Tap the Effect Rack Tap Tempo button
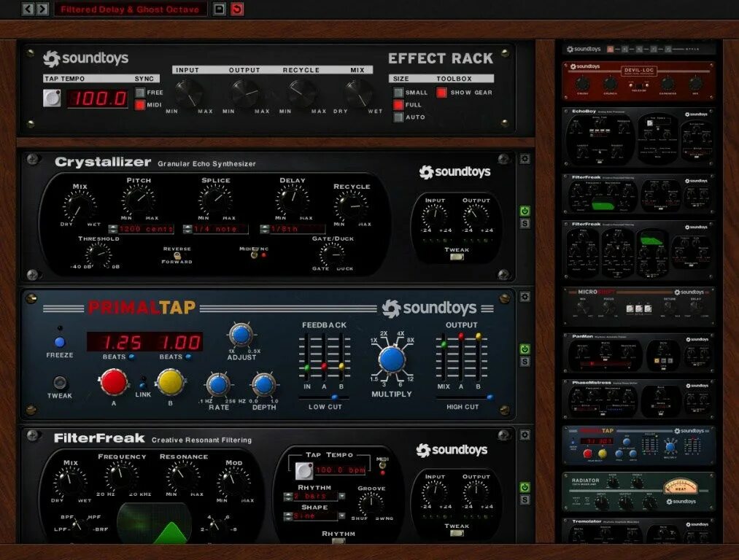 [52, 98]
